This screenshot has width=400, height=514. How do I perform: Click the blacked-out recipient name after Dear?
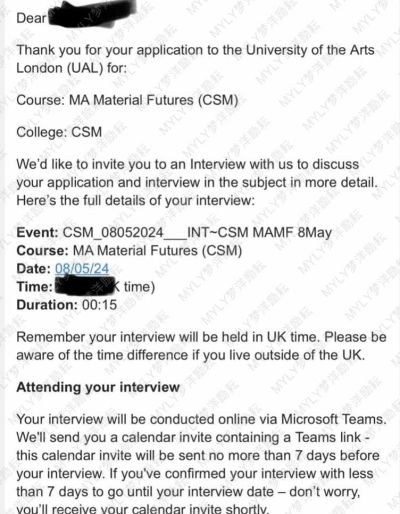click(x=92, y=14)
